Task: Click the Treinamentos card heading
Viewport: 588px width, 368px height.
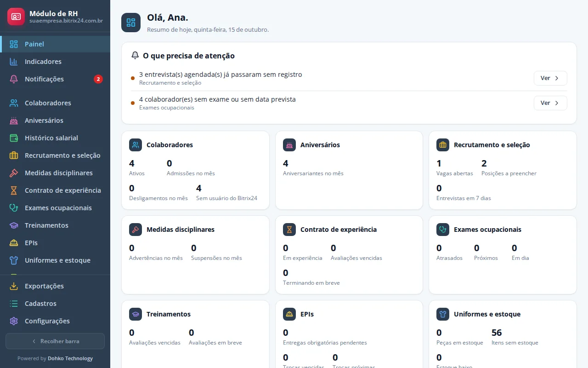Action: tap(169, 314)
